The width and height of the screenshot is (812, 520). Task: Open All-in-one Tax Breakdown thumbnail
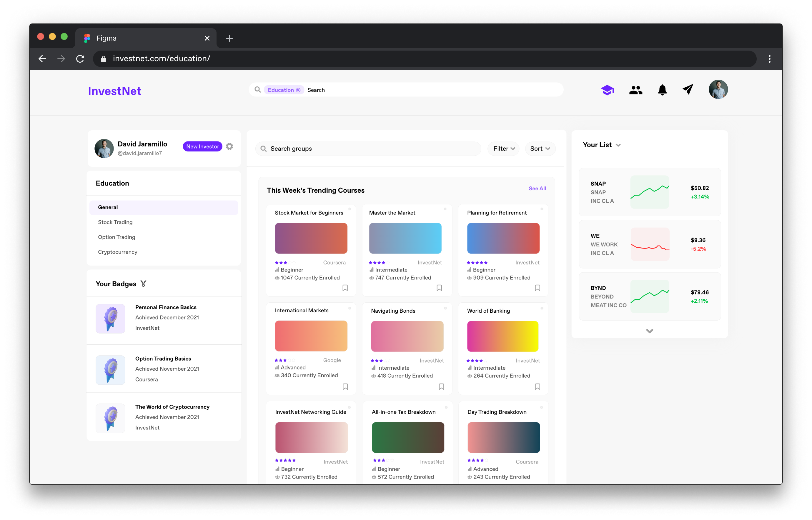tap(408, 437)
